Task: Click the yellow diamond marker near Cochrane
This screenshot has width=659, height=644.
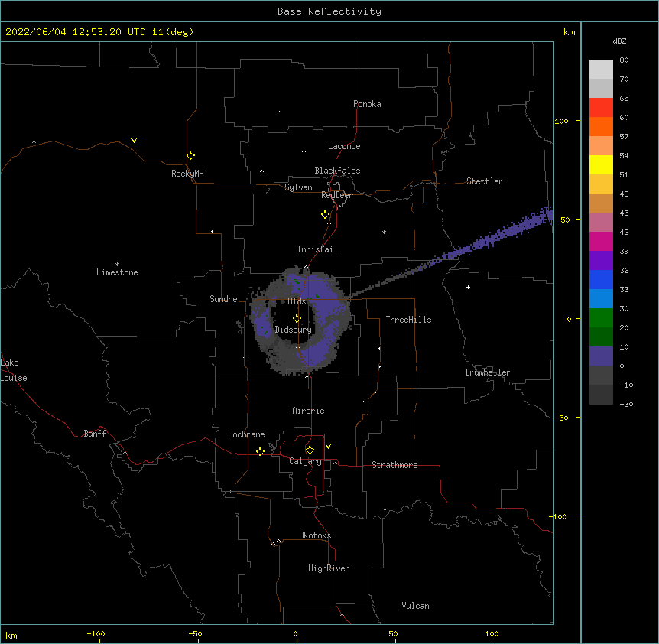Action: point(260,451)
